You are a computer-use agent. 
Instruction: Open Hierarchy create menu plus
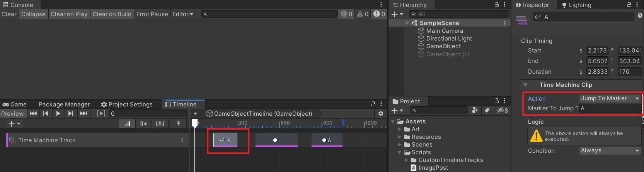397,14
